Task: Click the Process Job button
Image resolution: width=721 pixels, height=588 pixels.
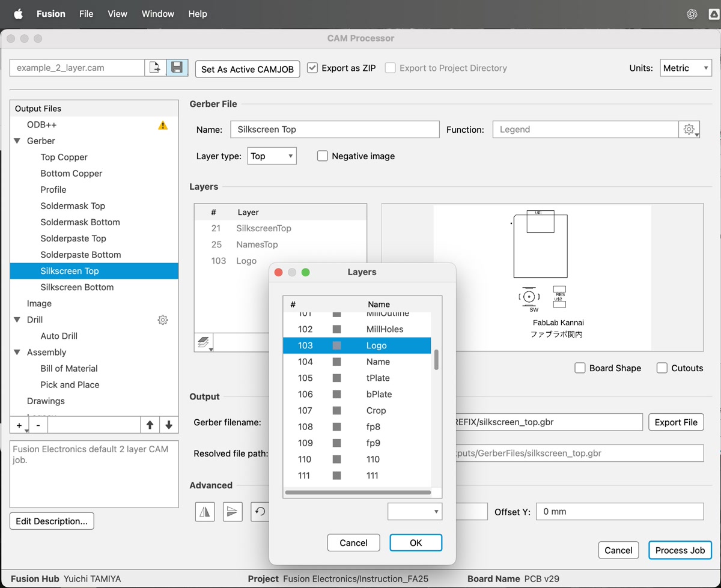Action: pyautogui.click(x=680, y=550)
